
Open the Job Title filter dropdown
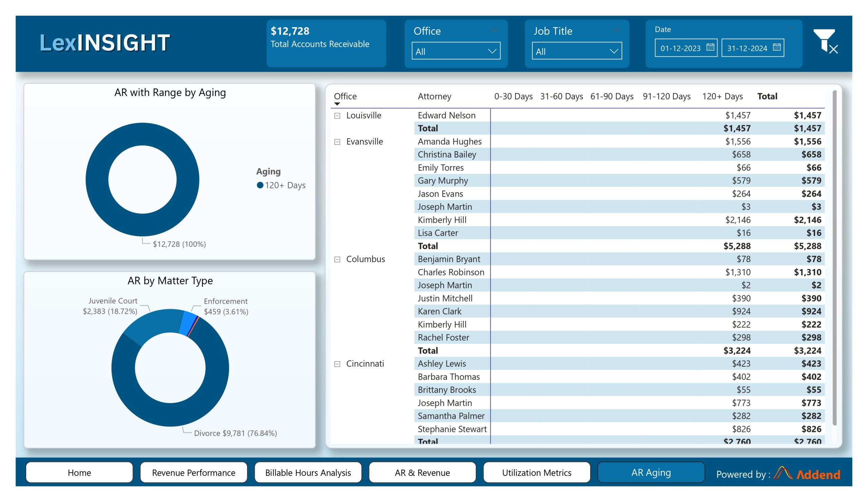point(577,51)
